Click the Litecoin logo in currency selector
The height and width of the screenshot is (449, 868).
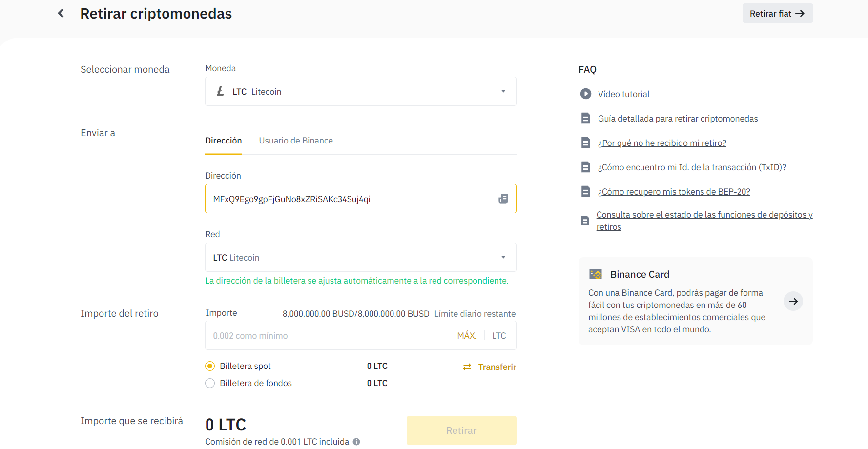pyautogui.click(x=220, y=91)
